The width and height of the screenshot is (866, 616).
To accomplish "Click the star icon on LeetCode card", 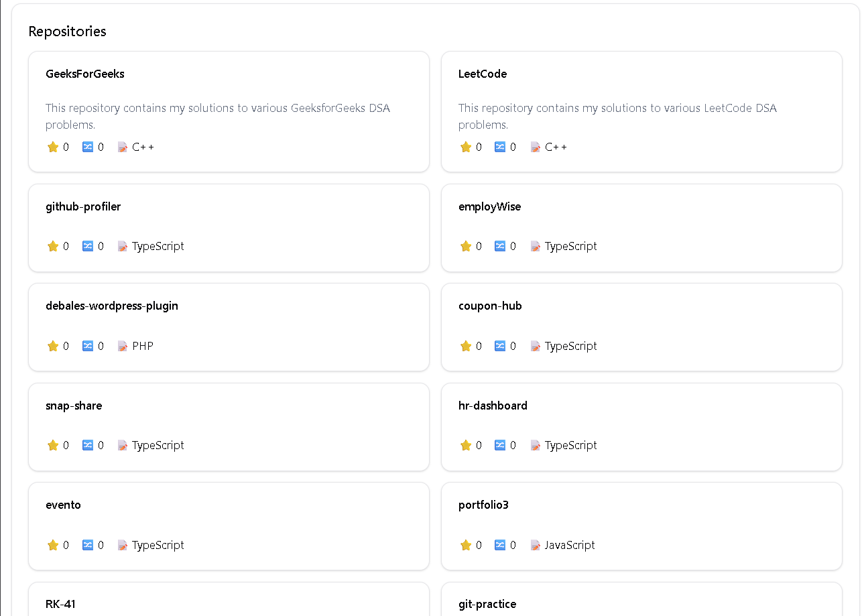I will click(x=466, y=147).
